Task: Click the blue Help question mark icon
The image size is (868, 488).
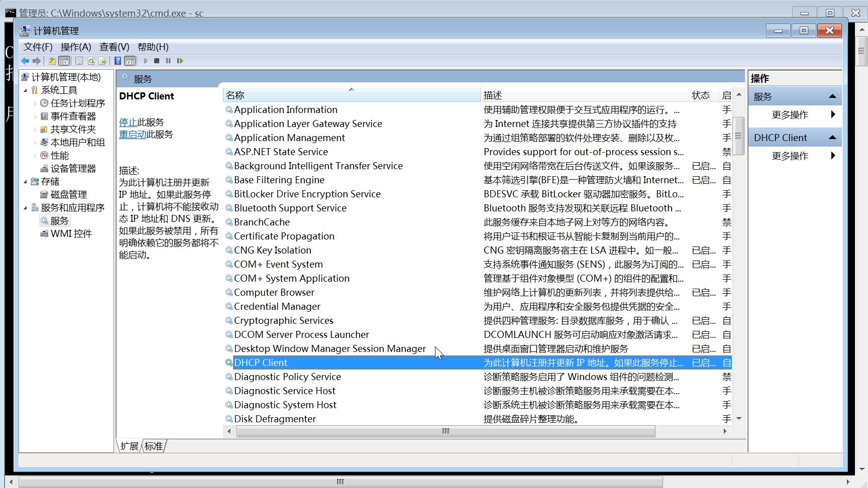Action: pyautogui.click(x=118, y=61)
